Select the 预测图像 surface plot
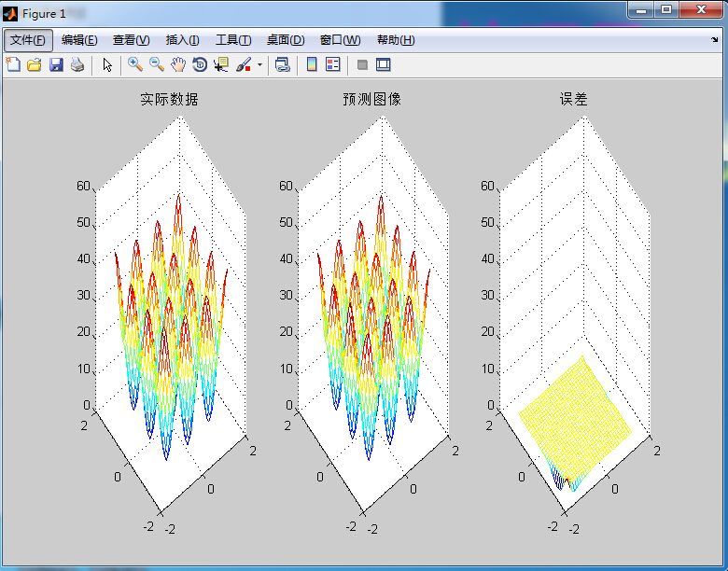 coord(373,327)
